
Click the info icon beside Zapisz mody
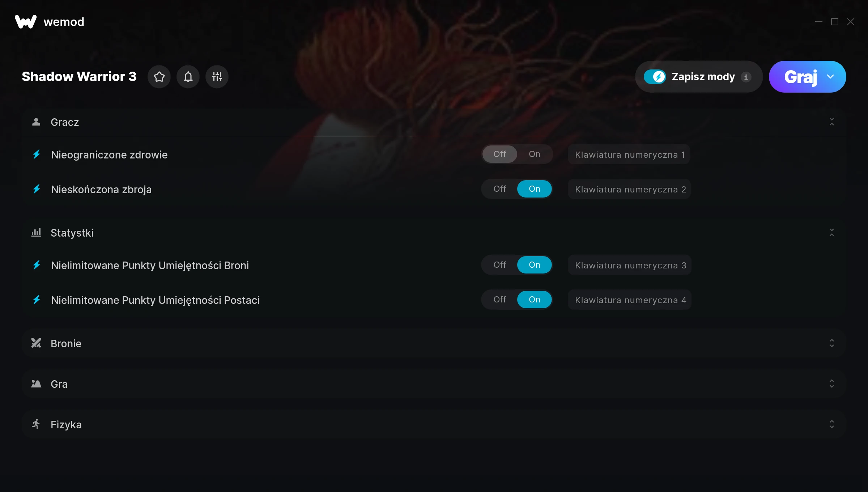pyautogui.click(x=746, y=77)
